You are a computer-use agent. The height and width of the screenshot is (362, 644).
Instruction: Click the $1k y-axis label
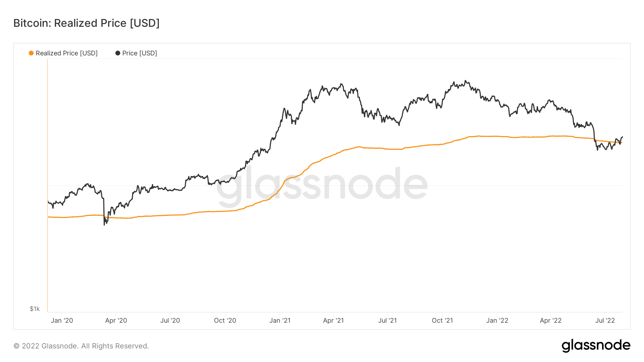(x=35, y=309)
